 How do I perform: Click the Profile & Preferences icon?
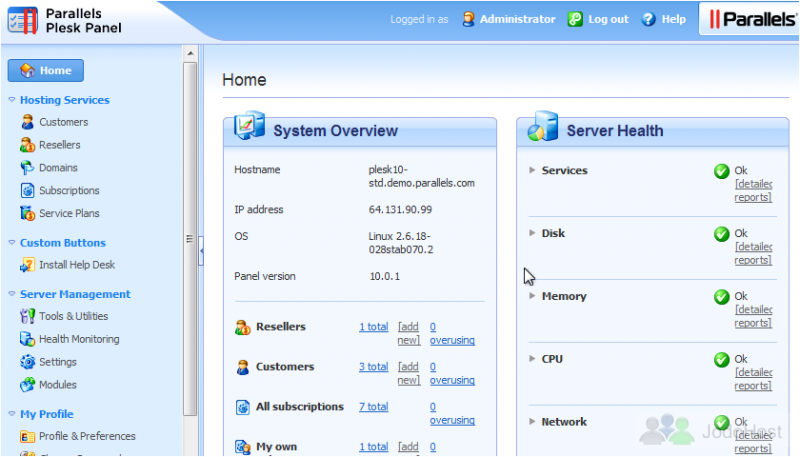(x=28, y=437)
